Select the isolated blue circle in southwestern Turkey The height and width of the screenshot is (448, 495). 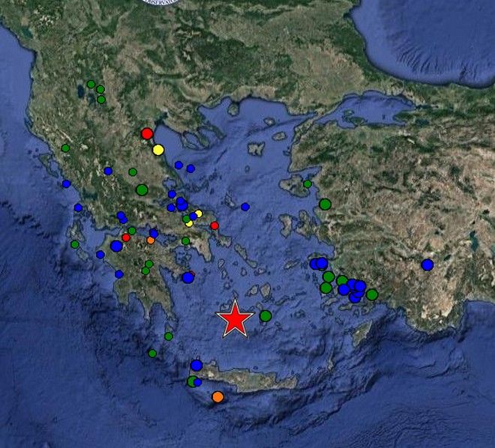point(427,264)
